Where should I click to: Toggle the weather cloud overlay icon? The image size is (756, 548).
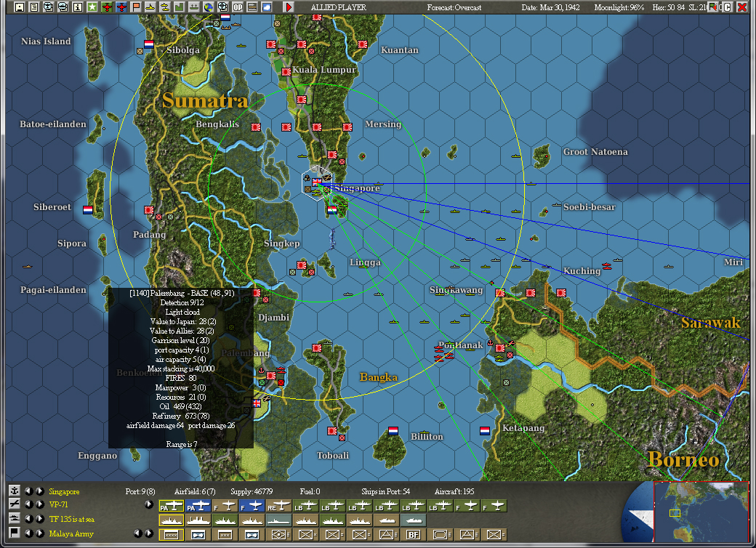(x=267, y=7)
